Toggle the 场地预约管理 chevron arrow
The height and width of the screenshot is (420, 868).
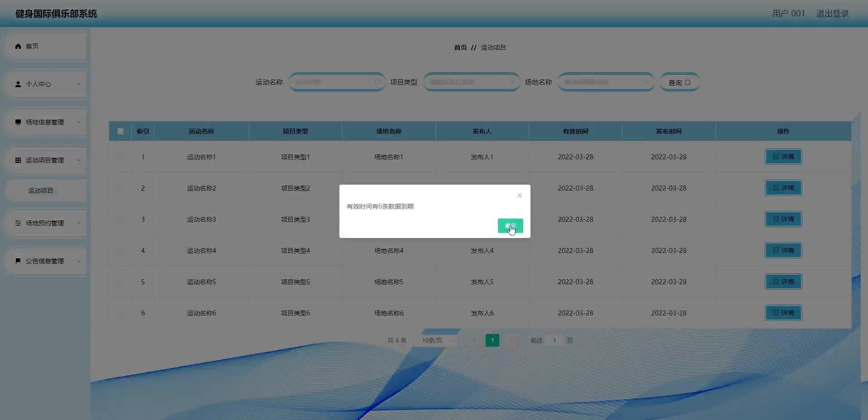[78, 223]
